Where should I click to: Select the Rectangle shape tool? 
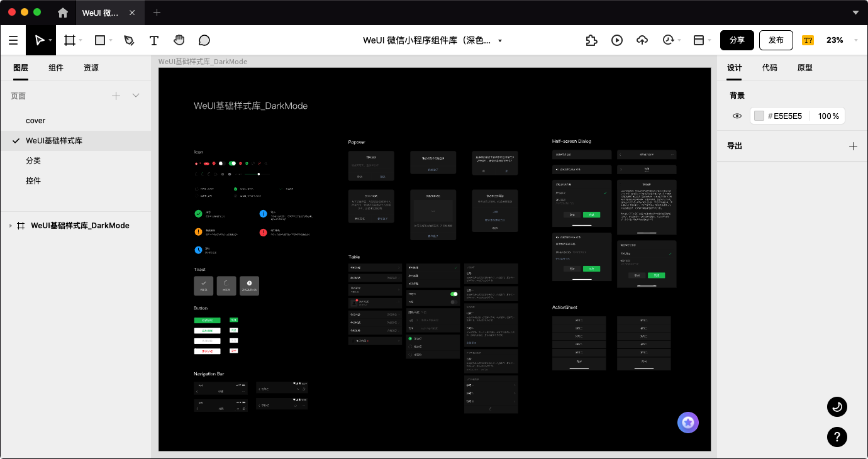pyautogui.click(x=99, y=40)
